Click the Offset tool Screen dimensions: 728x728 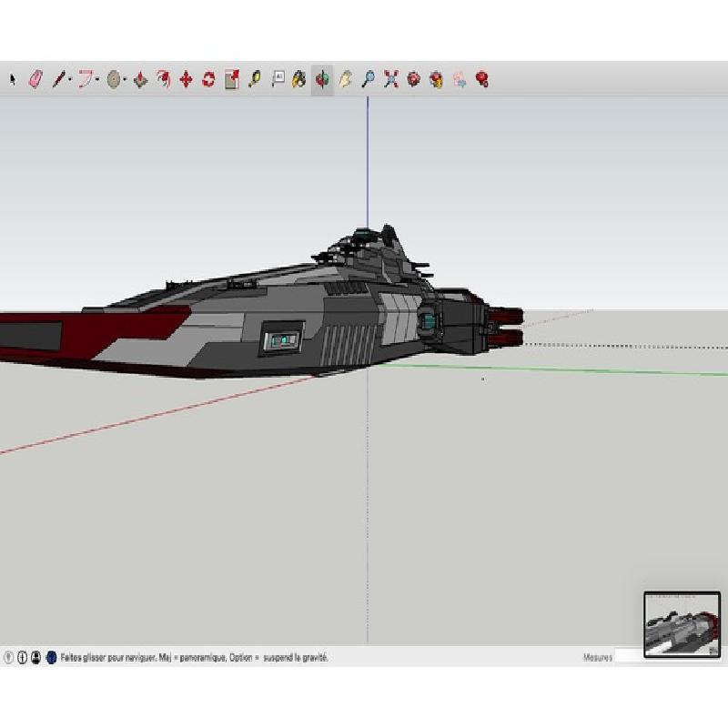point(163,79)
